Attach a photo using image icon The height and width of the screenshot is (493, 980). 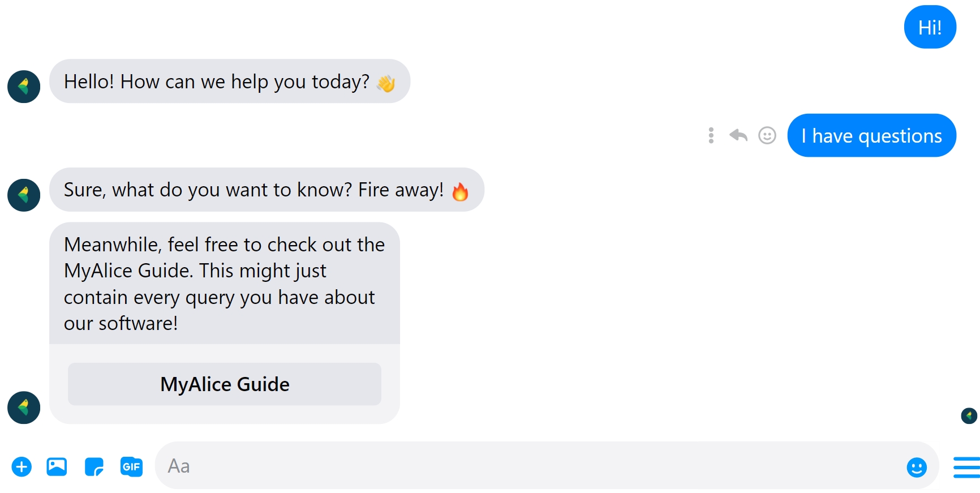tap(57, 467)
